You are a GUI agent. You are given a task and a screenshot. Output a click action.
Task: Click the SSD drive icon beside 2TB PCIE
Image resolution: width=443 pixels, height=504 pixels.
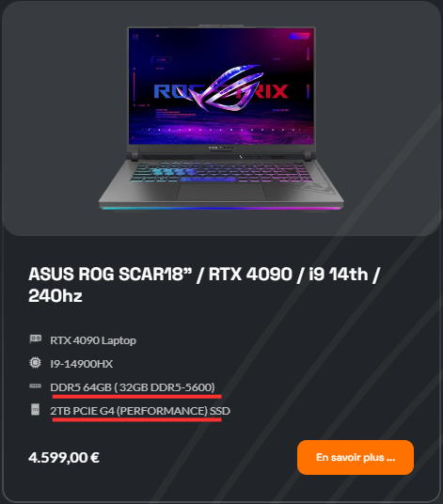point(35,410)
